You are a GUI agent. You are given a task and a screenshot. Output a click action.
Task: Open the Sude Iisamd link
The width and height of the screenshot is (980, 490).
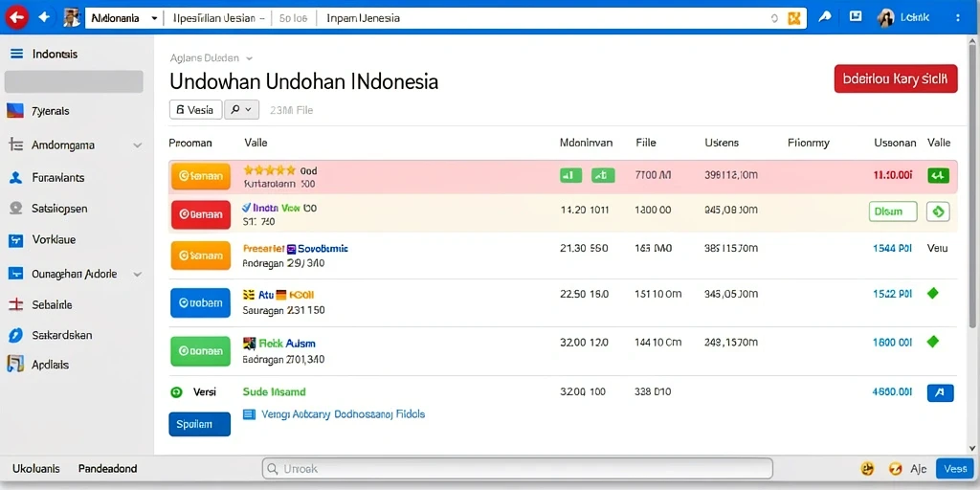click(x=274, y=391)
